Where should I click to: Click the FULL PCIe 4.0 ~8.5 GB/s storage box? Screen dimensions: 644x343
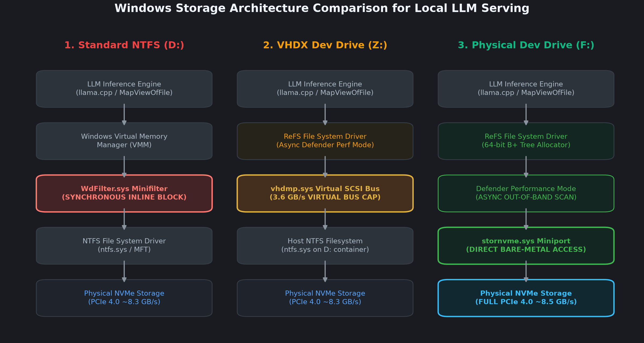pos(526,298)
